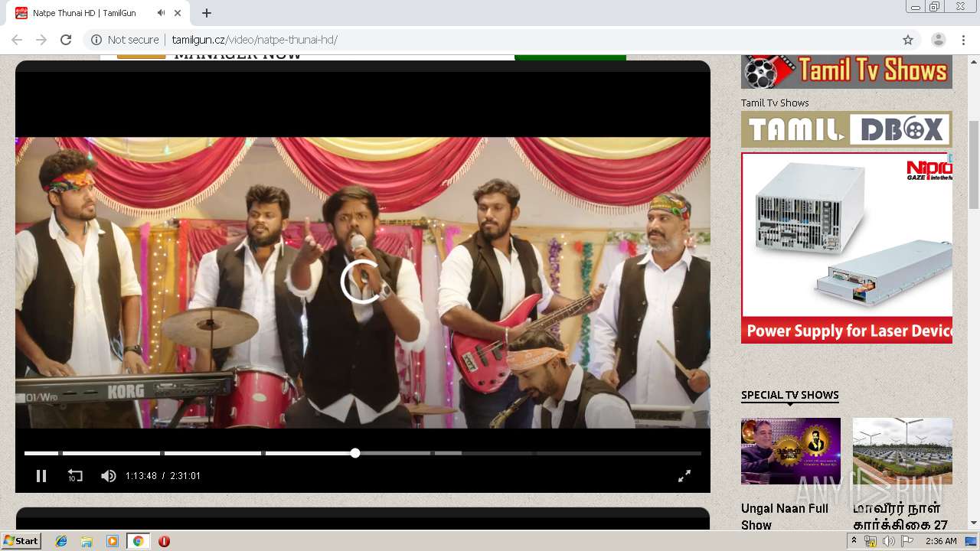Open Power Supply for Laser Device ad

847,248
